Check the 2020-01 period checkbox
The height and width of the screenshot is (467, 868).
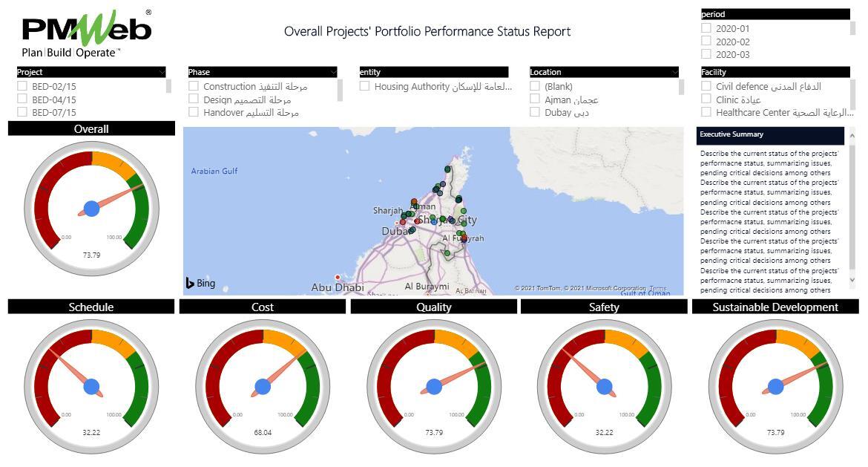706,27
